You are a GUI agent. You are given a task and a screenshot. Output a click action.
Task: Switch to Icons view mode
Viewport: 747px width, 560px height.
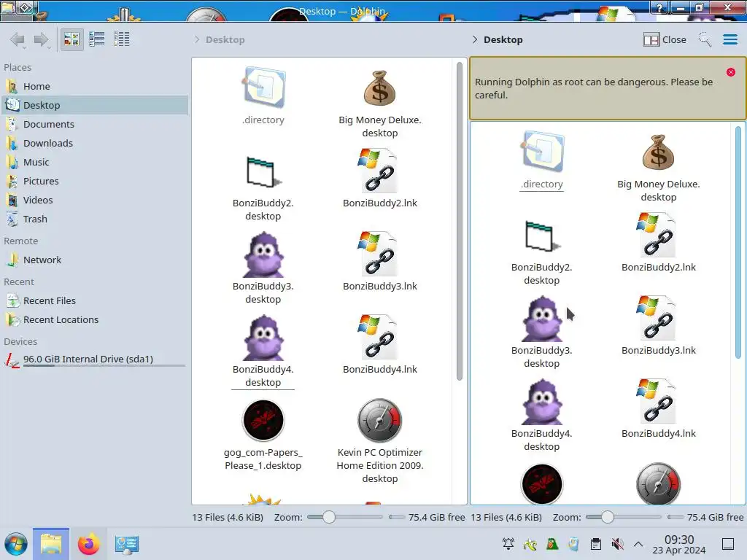(x=71, y=39)
